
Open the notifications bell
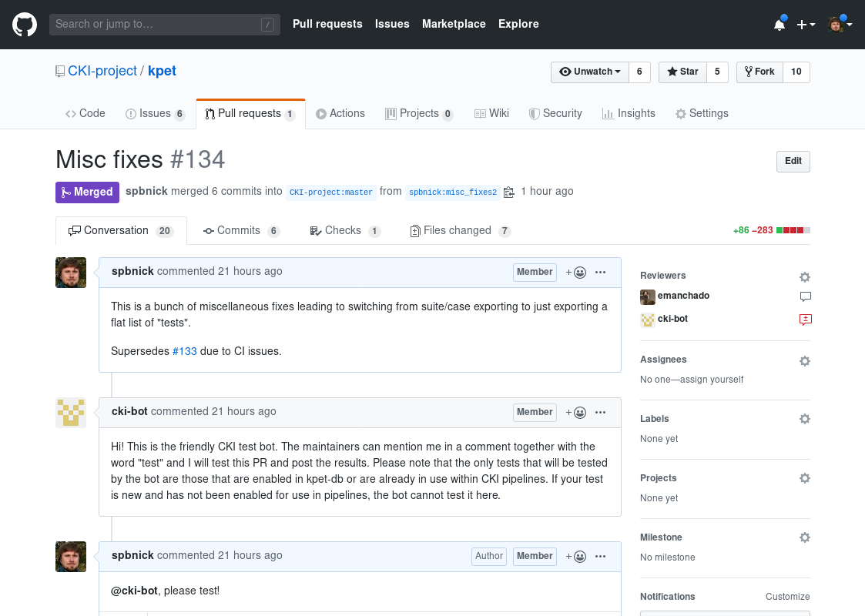[x=780, y=25]
